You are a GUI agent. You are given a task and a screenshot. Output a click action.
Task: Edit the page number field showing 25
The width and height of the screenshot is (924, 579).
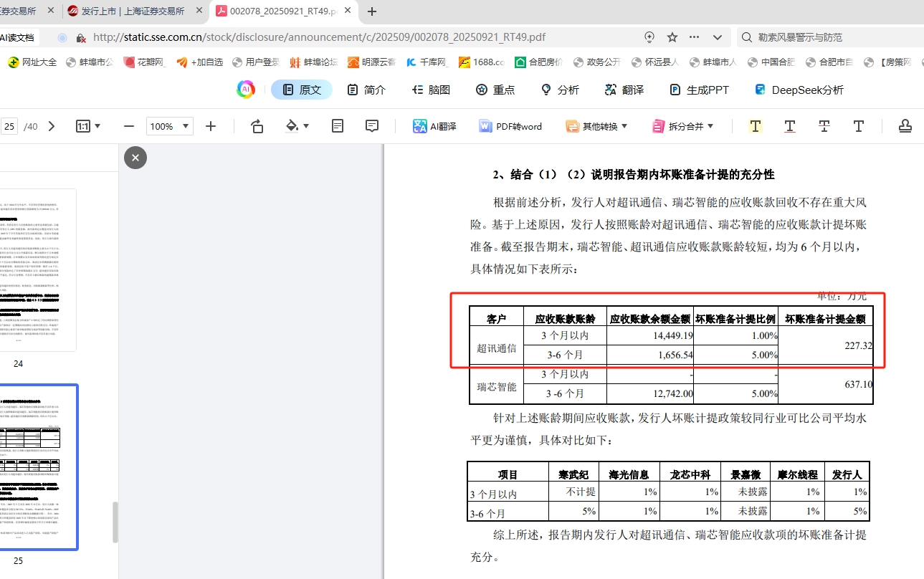point(9,126)
